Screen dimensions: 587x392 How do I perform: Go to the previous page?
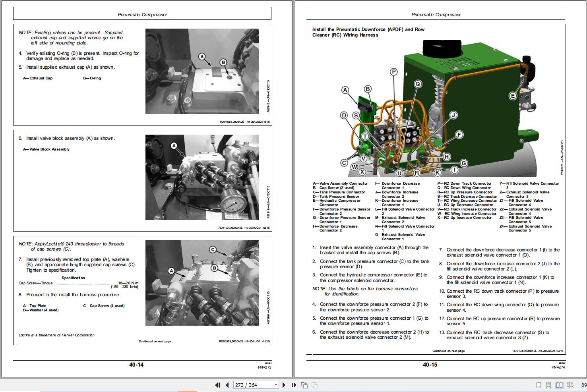(227, 385)
